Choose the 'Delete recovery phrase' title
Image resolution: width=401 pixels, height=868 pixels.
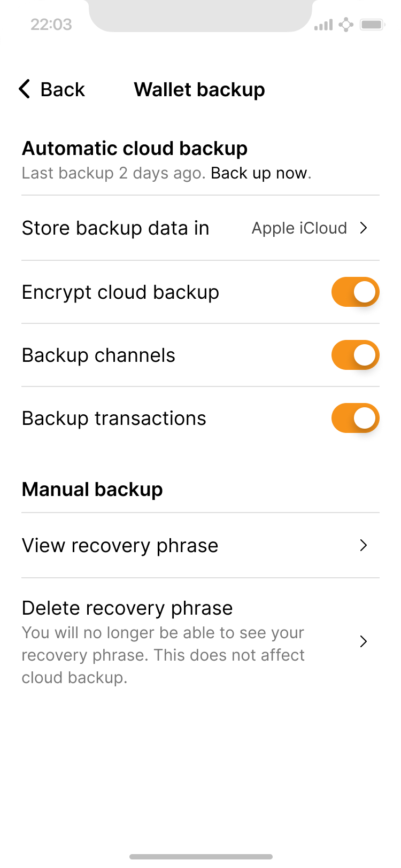(x=127, y=608)
